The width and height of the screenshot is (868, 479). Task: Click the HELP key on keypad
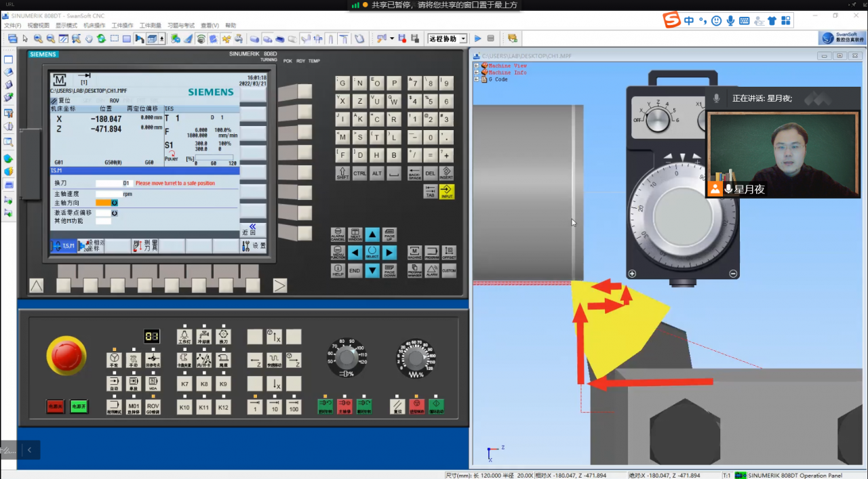coord(338,270)
